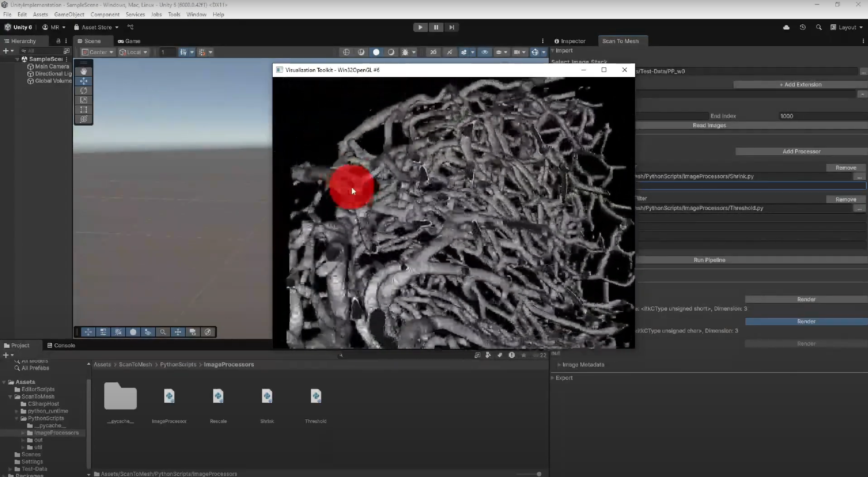This screenshot has width=868, height=477.
Task: Expand the Export section
Action: (x=564, y=378)
